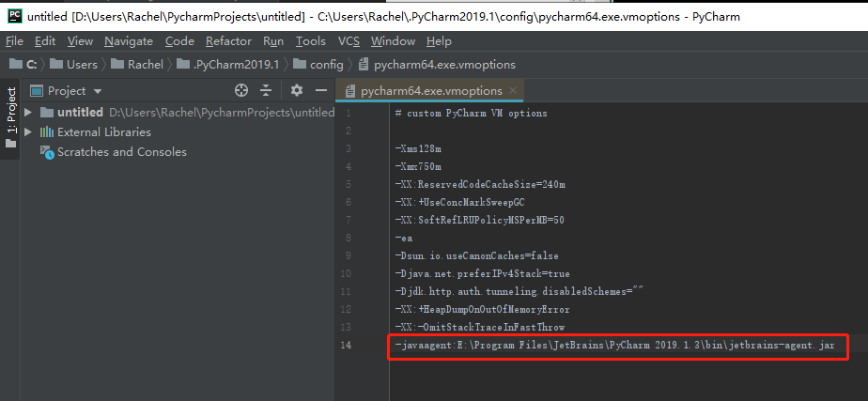Click the +UseConcMarkSweepGC line

coord(459,203)
